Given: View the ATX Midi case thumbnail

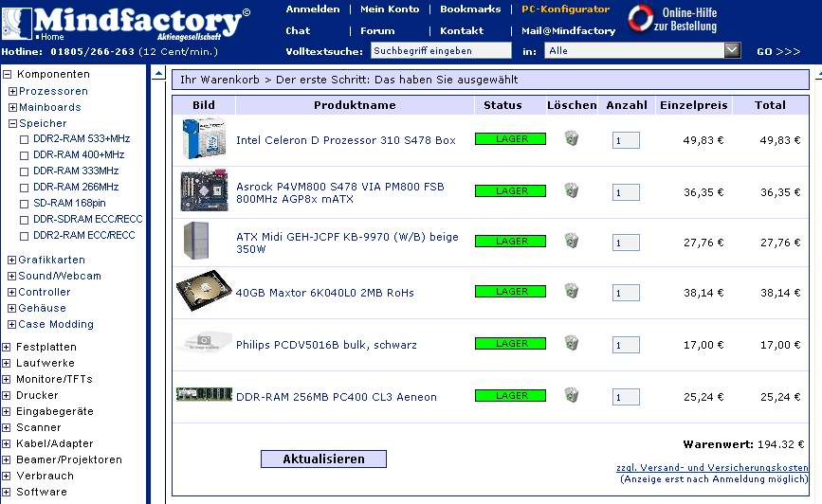Looking at the screenshot, I should tap(196, 241).
